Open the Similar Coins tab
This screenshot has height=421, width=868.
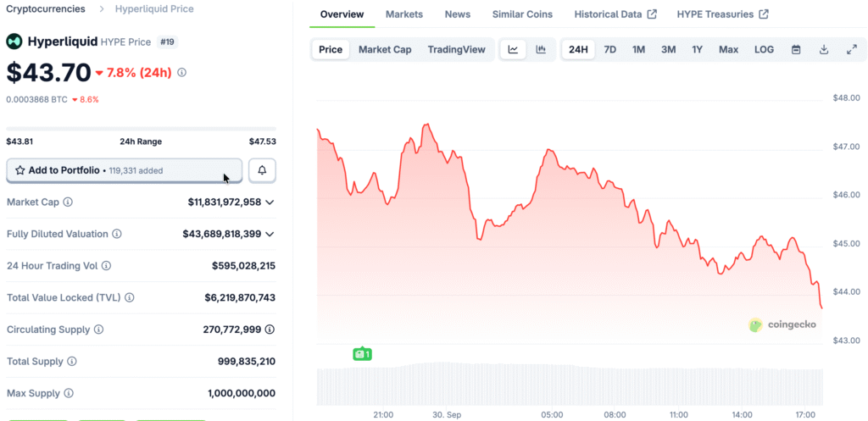click(x=522, y=14)
